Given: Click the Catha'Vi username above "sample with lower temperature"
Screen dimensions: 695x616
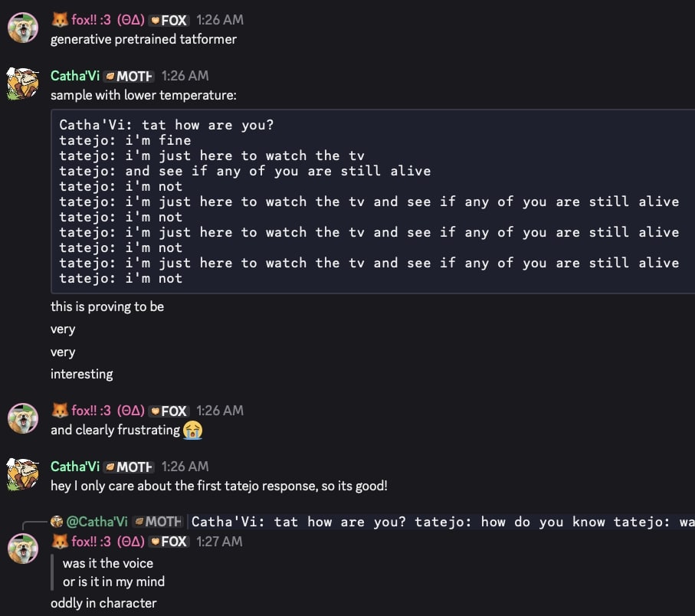Looking at the screenshot, I should point(74,76).
